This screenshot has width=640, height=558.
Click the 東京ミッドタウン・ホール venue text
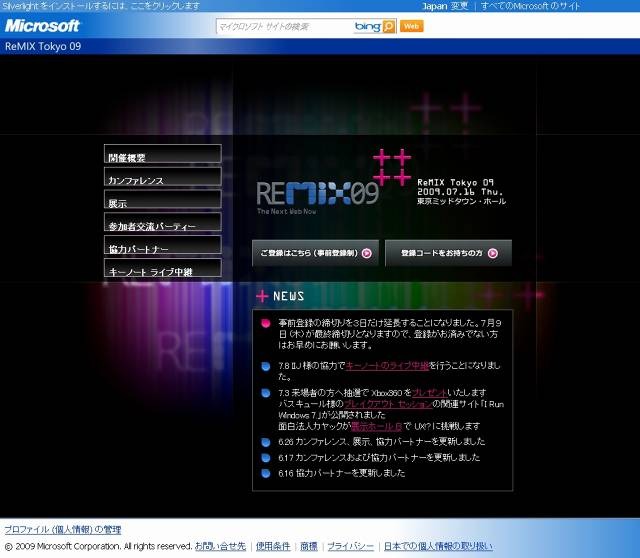pyautogui.click(x=461, y=201)
